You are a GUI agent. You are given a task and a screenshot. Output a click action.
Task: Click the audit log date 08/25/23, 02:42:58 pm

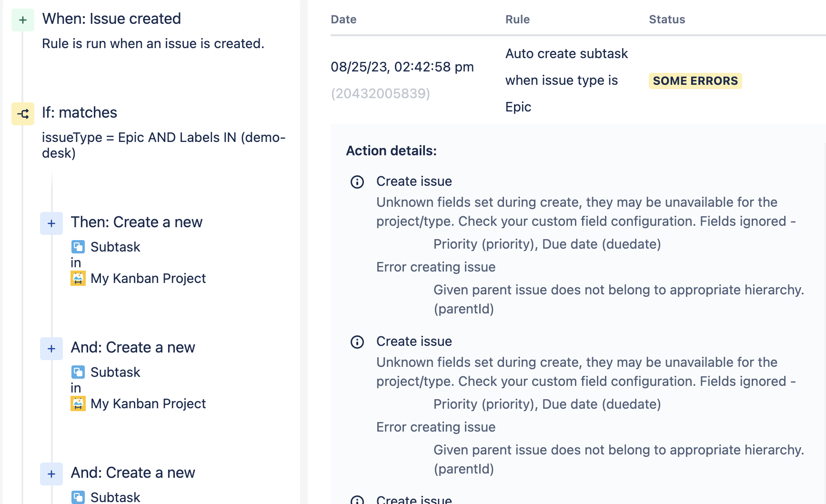click(403, 67)
